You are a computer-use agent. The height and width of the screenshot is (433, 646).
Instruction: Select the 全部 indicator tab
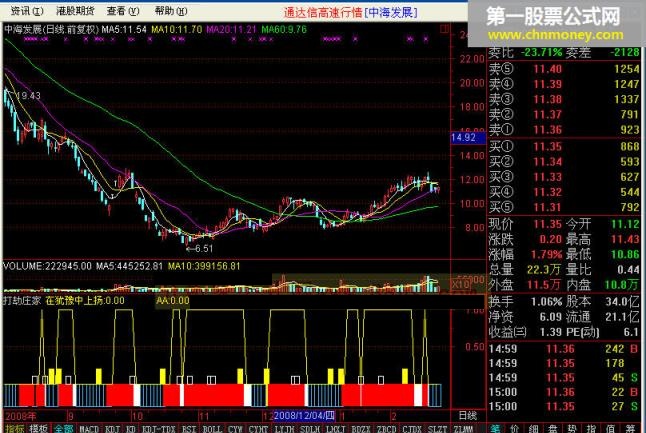click(64, 428)
